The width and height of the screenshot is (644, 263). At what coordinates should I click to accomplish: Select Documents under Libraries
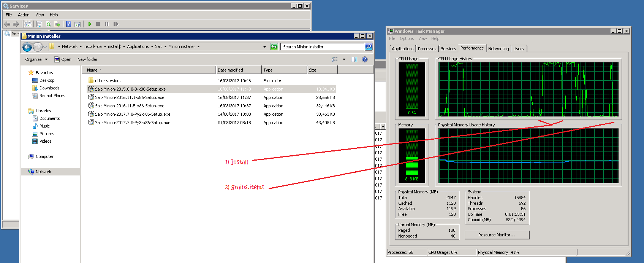tap(49, 118)
